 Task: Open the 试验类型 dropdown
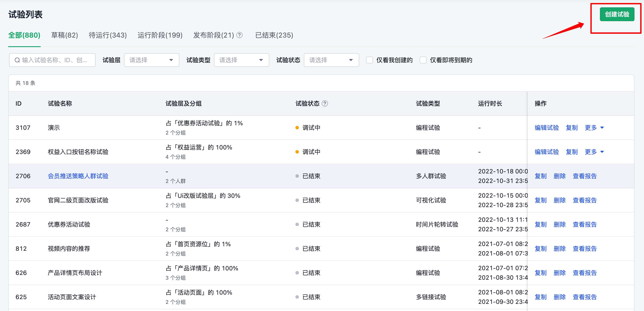click(x=241, y=60)
